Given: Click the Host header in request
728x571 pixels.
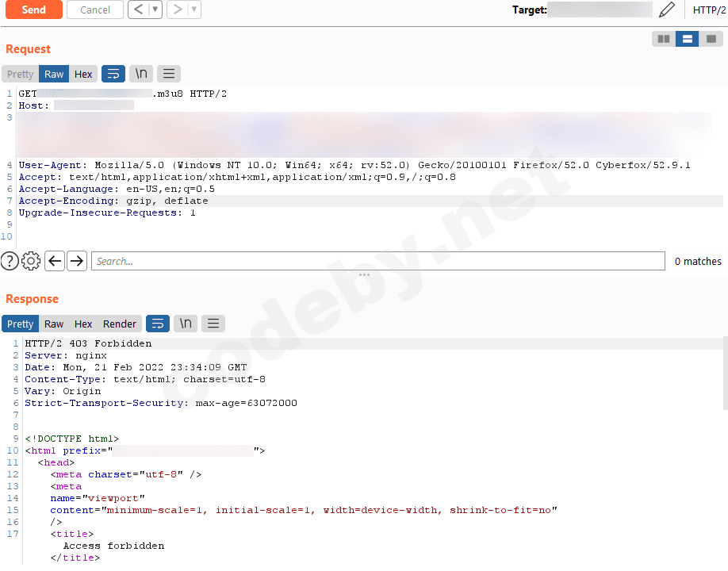Looking at the screenshot, I should click(x=33, y=105).
